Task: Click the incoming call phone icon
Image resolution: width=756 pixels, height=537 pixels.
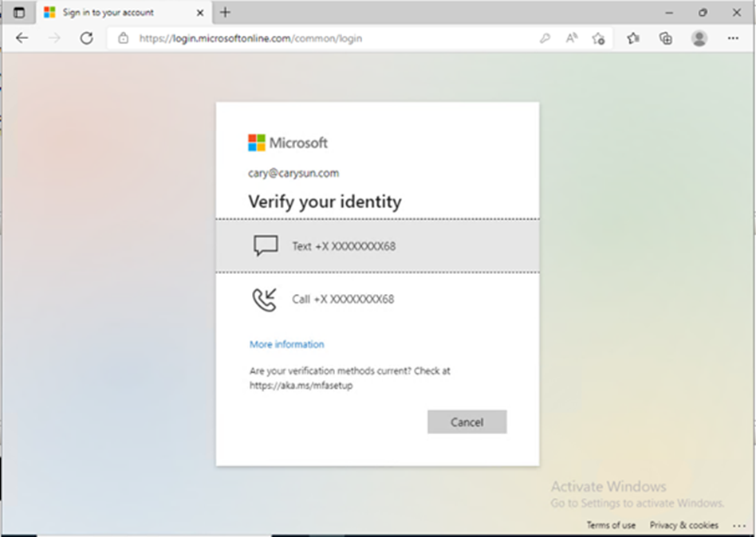Action: 265,300
